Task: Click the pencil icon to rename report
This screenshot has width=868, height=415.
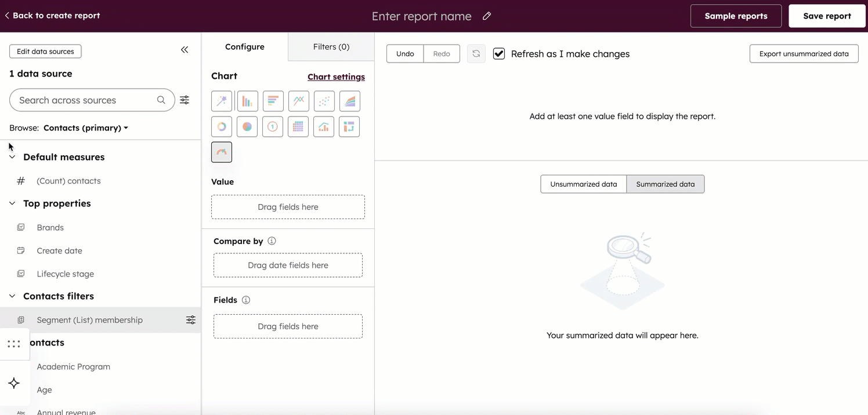Action: pos(487,16)
